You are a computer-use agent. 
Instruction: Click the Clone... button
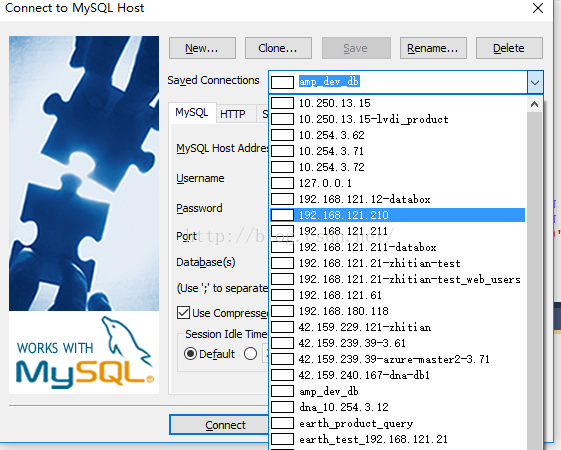[x=278, y=48]
